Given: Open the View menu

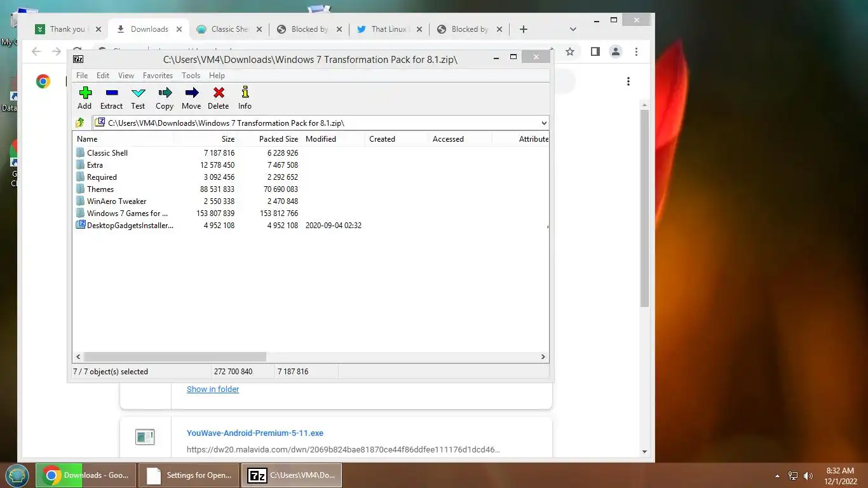Looking at the screenshot, I should click(x=126, y=75).
